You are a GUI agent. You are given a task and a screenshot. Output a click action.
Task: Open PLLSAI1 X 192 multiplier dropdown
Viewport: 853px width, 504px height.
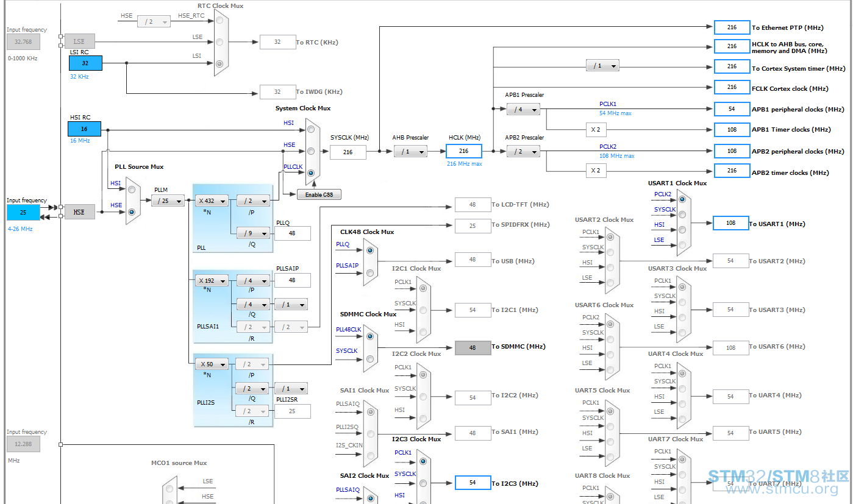click(212, 281)
